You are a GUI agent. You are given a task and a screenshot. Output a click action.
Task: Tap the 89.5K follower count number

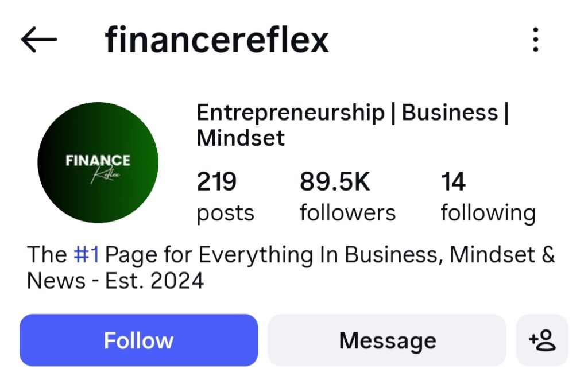coord(335,183)
